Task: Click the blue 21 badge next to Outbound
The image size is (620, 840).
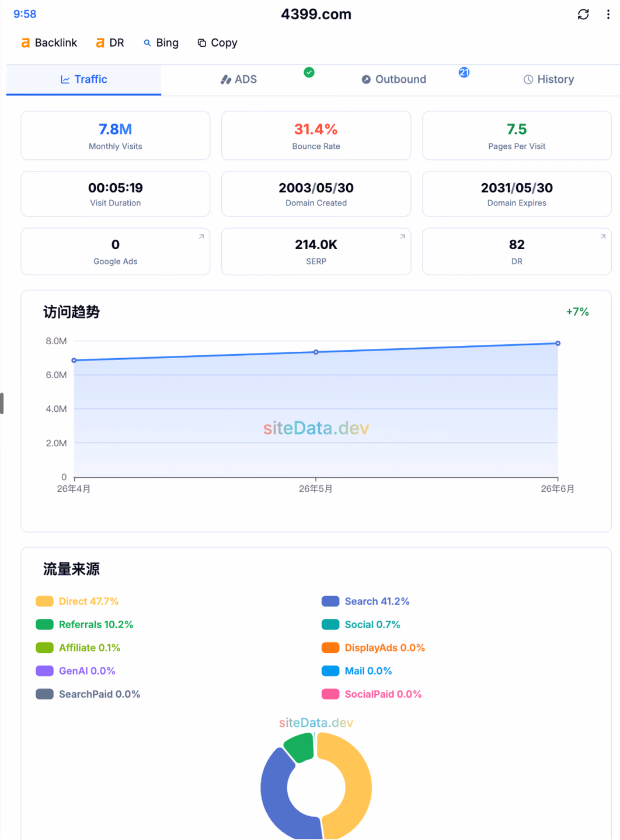Action: pyautogui.click(x=464, y=72)
